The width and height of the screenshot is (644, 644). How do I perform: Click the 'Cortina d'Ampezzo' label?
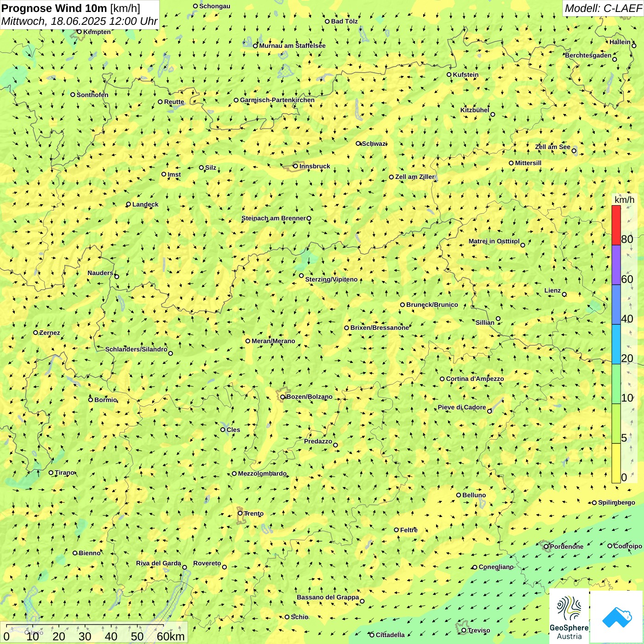pos(475,379)
